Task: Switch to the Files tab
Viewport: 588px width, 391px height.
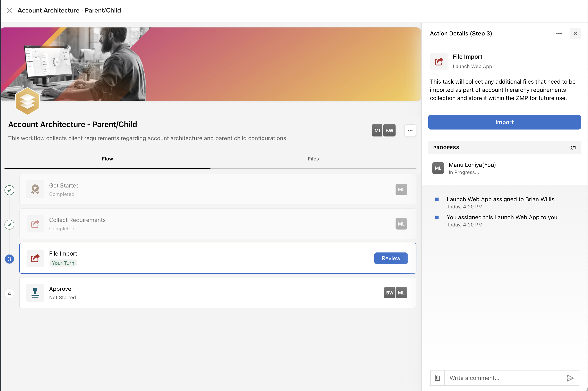Action: pos(313,159)
